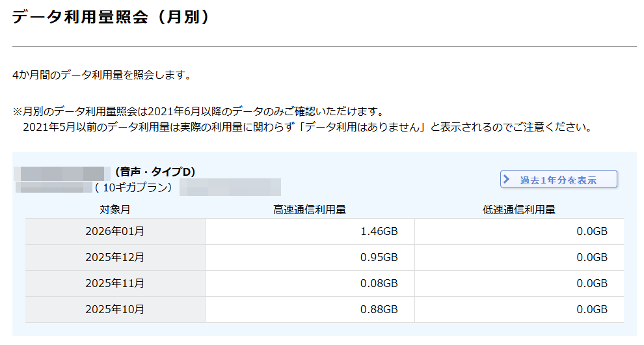Click the 過去1年分を表示 button
Image resolution: width=644 pixels, height=345 pixels.
(x=558, y=180)
